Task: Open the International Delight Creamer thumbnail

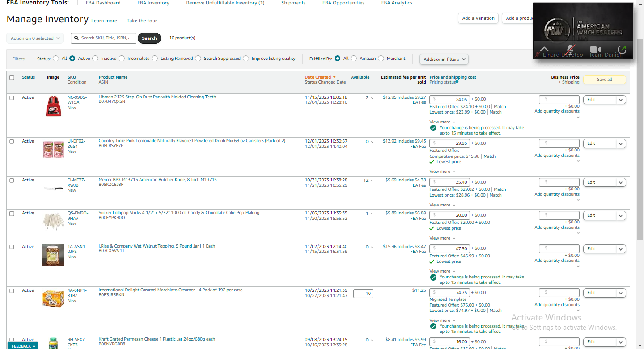Action: coord(54,299)
